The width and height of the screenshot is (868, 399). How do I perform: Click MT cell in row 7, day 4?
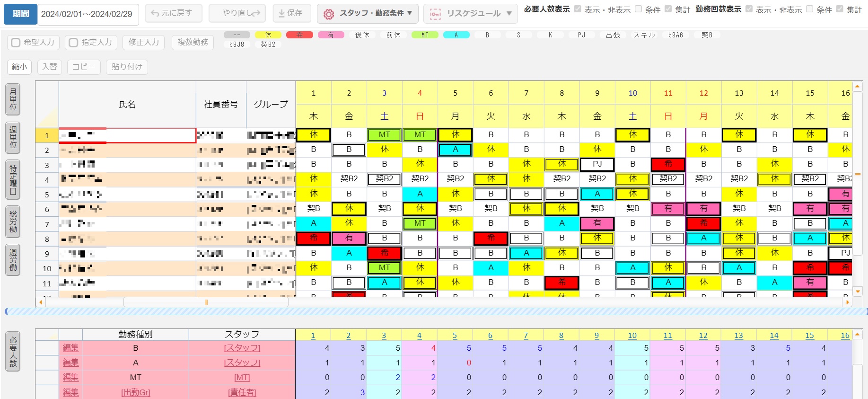[420, 223]
